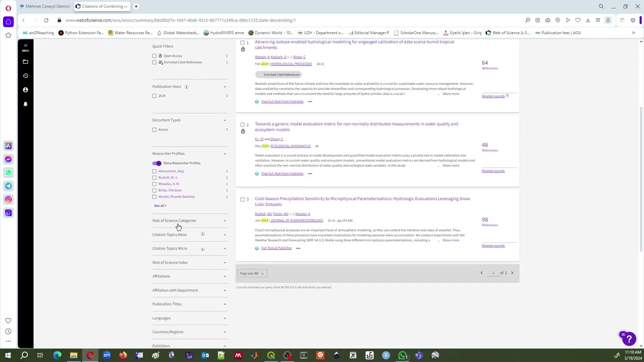
Task: Open ScholarOne Manuscripts bookmark
Action: point(417,33)
